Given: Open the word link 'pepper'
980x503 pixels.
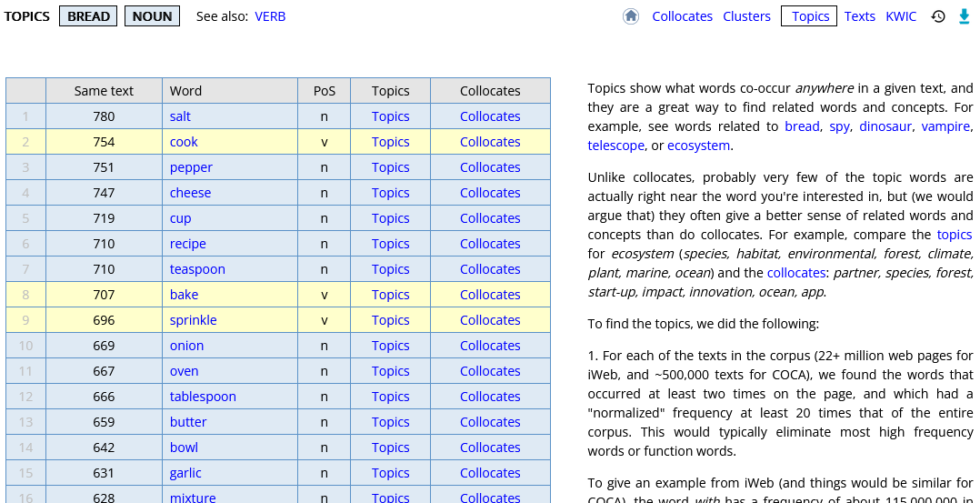Looking at the screenshot, I should click(191, 167).
